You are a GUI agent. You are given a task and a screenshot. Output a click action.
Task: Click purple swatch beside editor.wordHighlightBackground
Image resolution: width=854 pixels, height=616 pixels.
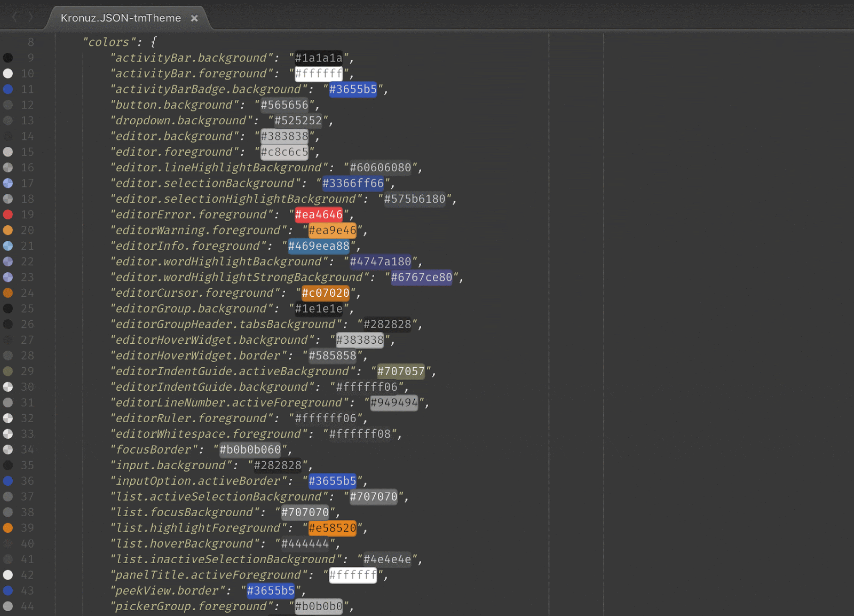pos(9,262)
